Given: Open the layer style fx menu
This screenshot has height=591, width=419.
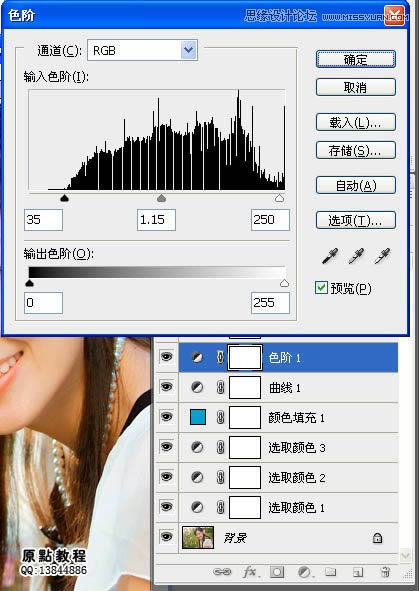Looking at the screenshot, I should point(250,572).
